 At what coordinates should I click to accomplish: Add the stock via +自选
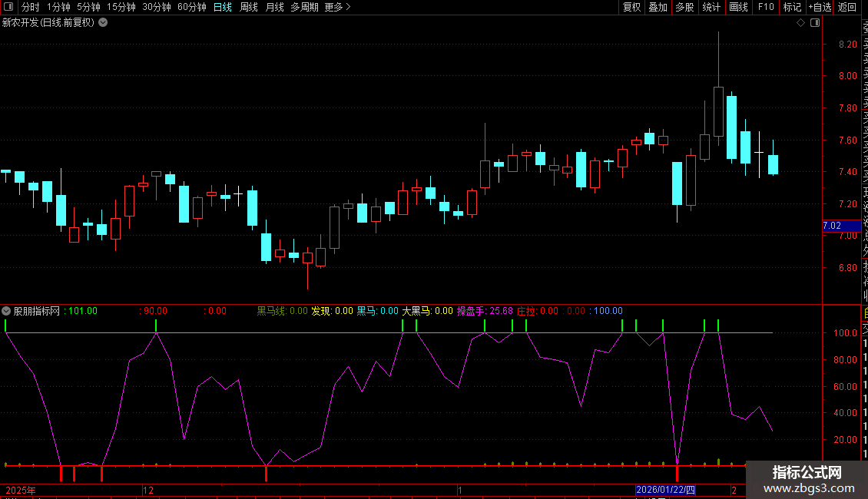[820, 7]
